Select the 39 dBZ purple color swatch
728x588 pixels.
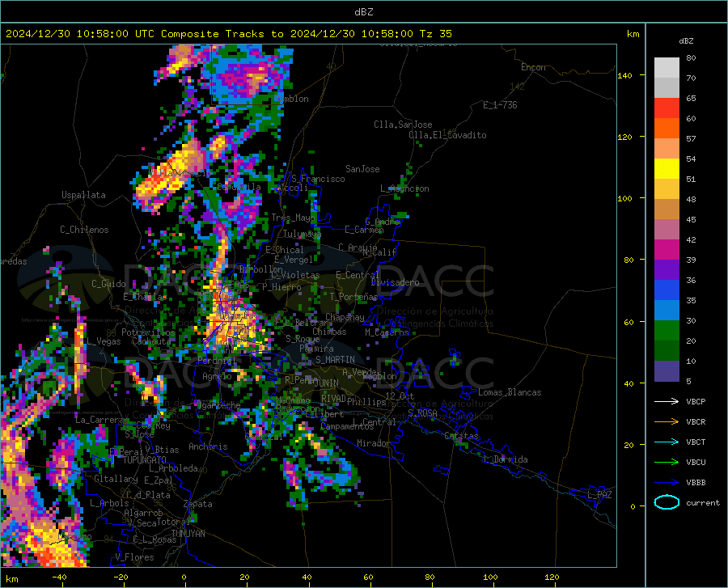click(667, 270)
